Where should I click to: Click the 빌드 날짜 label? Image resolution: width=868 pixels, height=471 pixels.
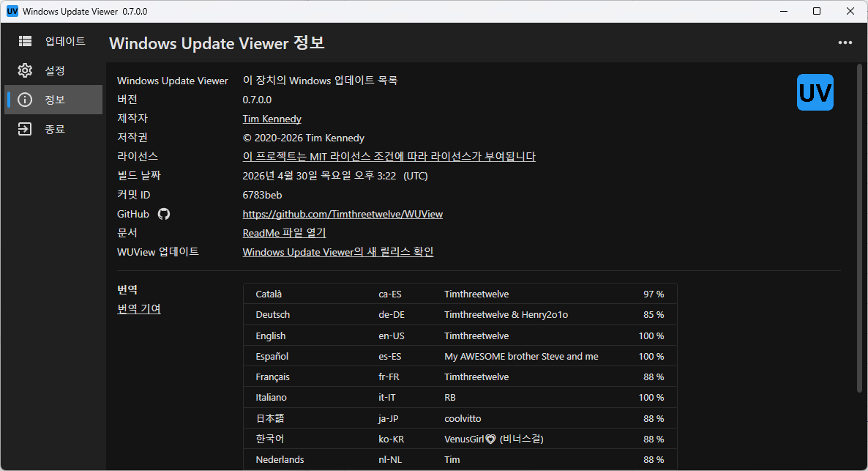139,176
